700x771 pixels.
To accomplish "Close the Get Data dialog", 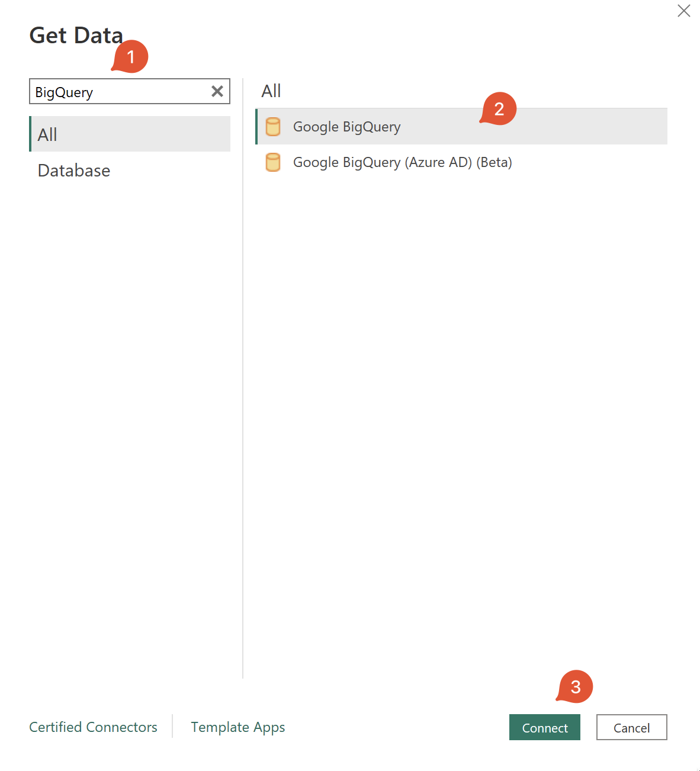I will [683, 11].
